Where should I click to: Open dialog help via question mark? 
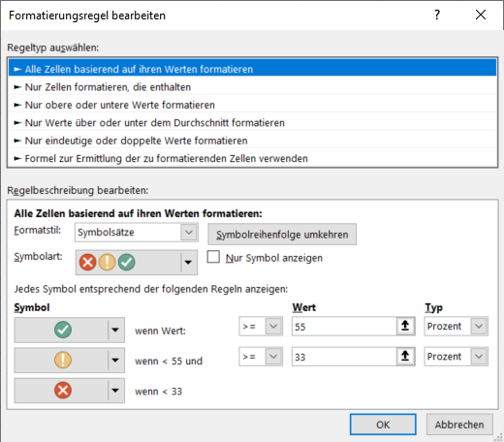click(x=437, y=15)
